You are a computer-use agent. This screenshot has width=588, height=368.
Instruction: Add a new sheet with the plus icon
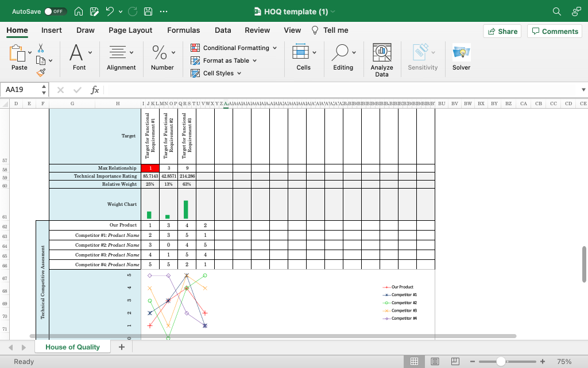pyautogui.click(x=122, y=347)
